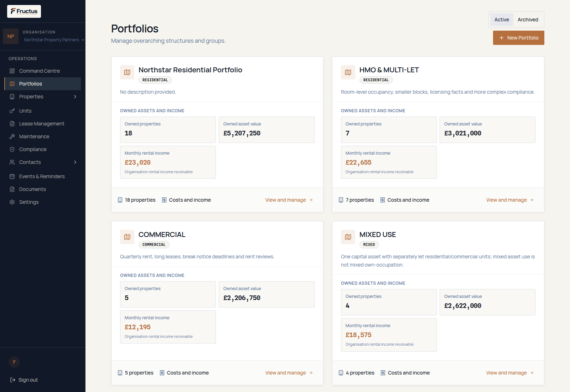Screen dimensions: 570x392
Task: Open Costs and income for HMO & MULTI-LET
Action: pyautogui.click(x=405, y=200)
